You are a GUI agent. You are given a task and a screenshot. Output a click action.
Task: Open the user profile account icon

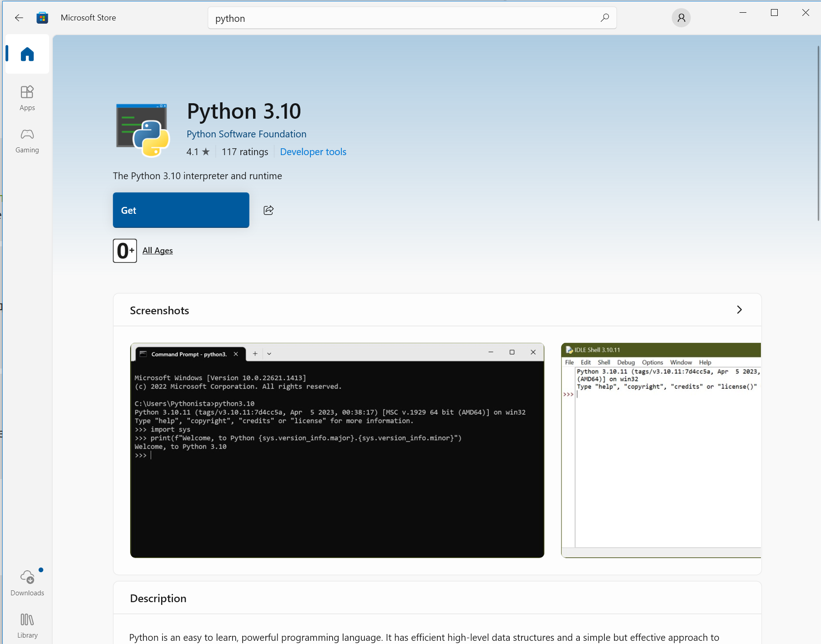click(x=681, y=18)
